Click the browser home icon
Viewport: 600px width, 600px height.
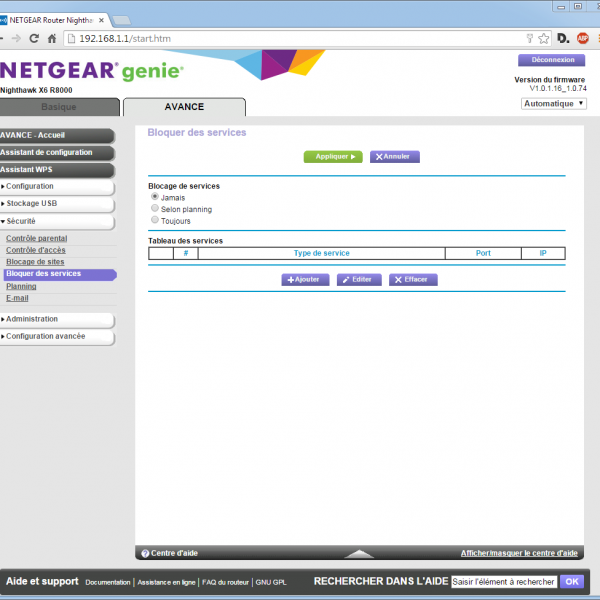[x=54, y=38]
